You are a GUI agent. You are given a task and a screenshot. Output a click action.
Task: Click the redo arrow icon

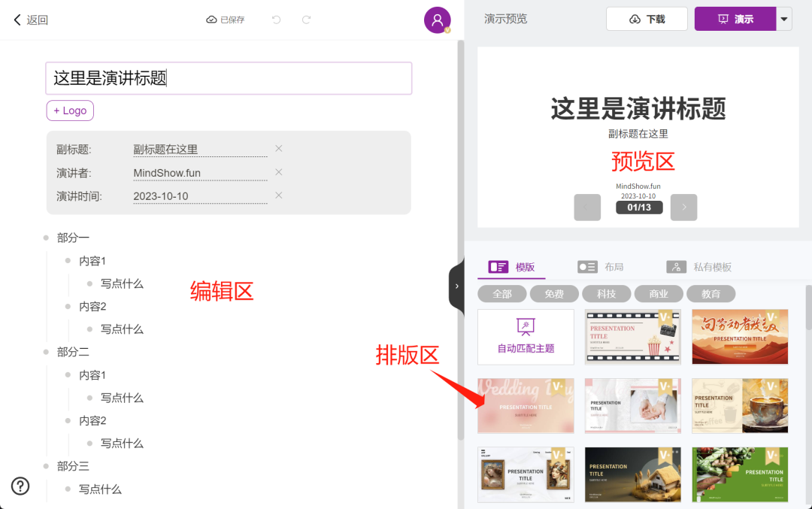[306, 20]
